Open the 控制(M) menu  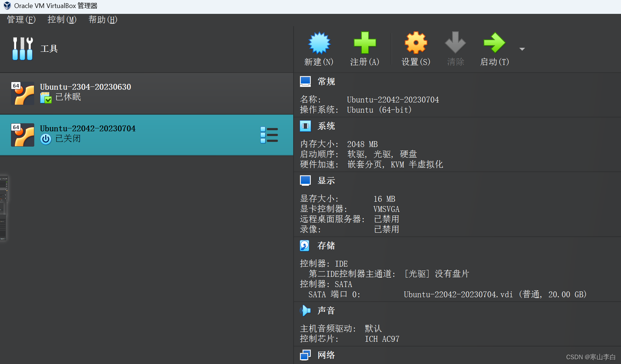62,20
